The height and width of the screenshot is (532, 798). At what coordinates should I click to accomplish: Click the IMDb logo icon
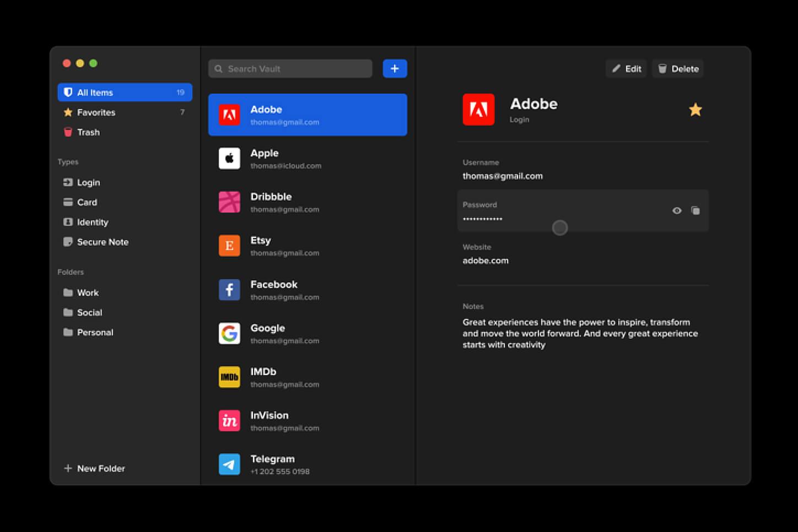point(229,377)
